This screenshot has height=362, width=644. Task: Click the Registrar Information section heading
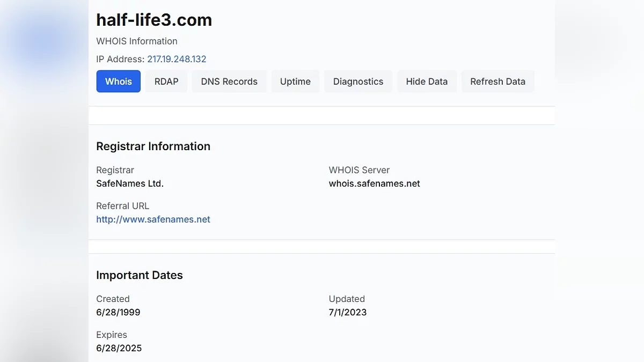click(153, 146)
